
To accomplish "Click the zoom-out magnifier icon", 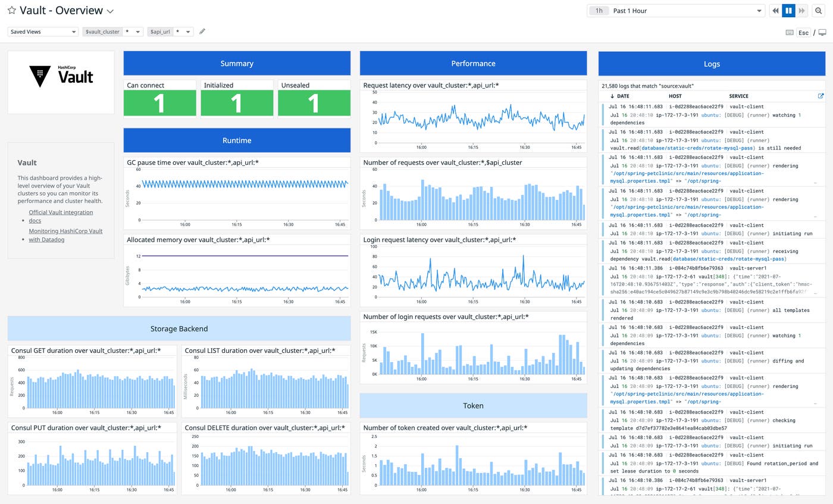I will click(818, 10).
